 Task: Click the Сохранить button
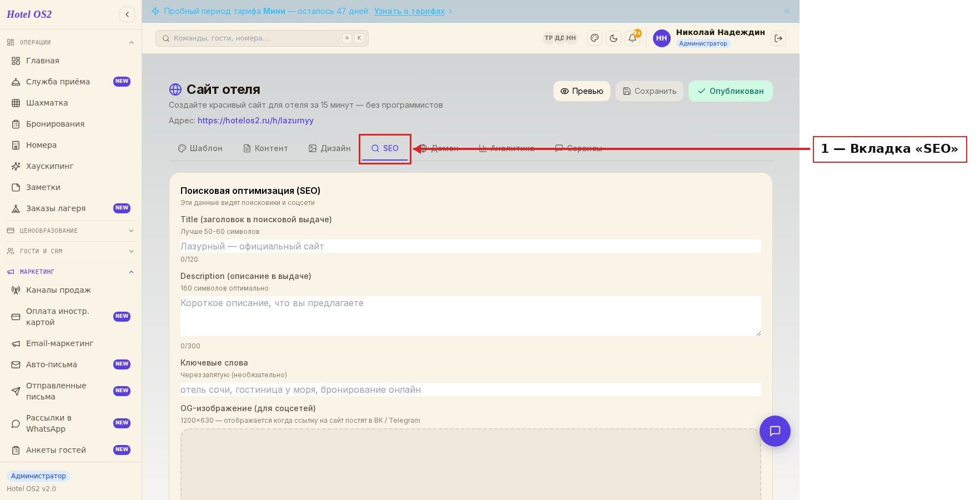click(650, 91)
